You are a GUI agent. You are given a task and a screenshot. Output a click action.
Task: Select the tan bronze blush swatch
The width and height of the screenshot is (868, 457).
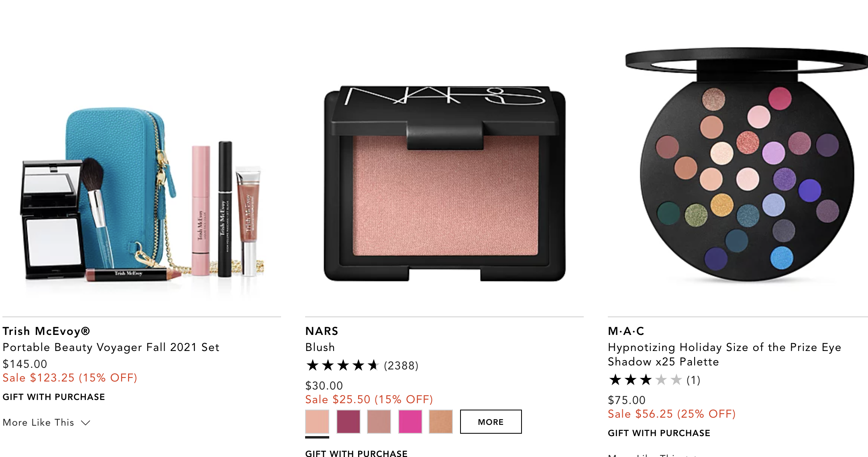441,422
